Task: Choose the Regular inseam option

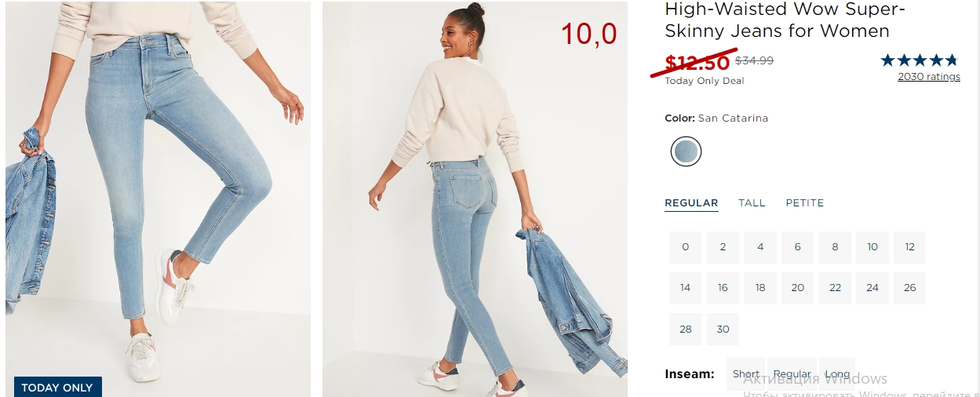Action: tap(792, 374)
